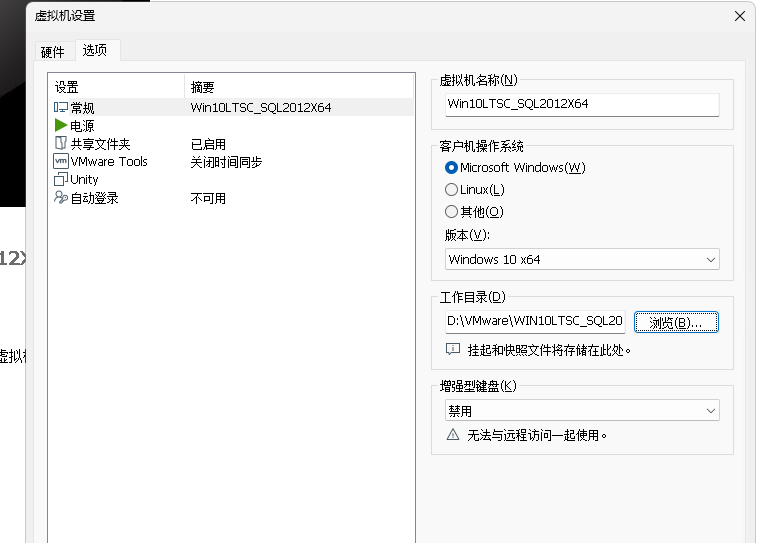Choose the Linux guest OS option

click(x=451, y=190)
